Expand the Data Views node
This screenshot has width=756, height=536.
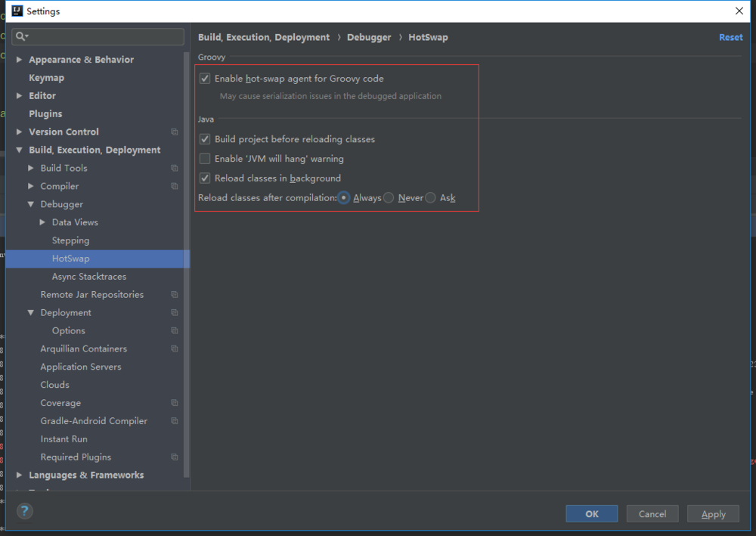click(x=42, y=222)
